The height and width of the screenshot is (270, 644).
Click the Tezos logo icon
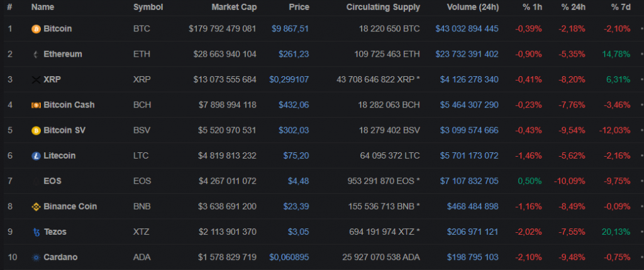(x=36, y=232)
